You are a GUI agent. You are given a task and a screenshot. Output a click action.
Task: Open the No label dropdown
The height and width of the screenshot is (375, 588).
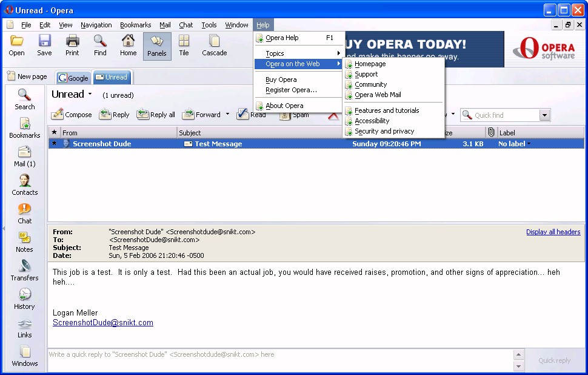[514, 144]
